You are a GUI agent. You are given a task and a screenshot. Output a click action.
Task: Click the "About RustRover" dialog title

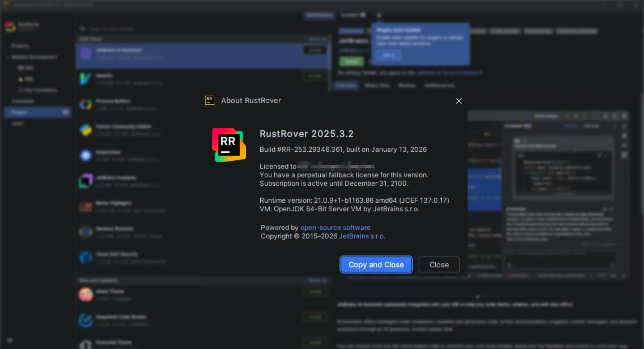(x=251, y=101)
